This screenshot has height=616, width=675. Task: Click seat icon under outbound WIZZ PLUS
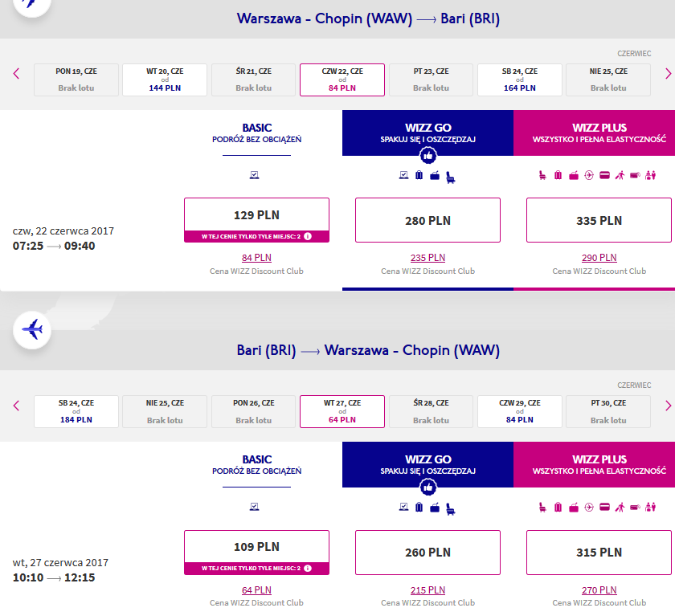[542, 175]
